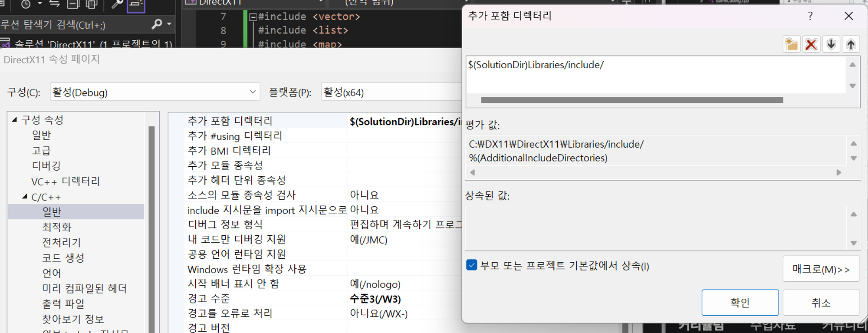The image size is (868, 333).
Task: Click the 아니요 value of 소스의 모듈 종속성 검사
Action: (x=364, y=195)
